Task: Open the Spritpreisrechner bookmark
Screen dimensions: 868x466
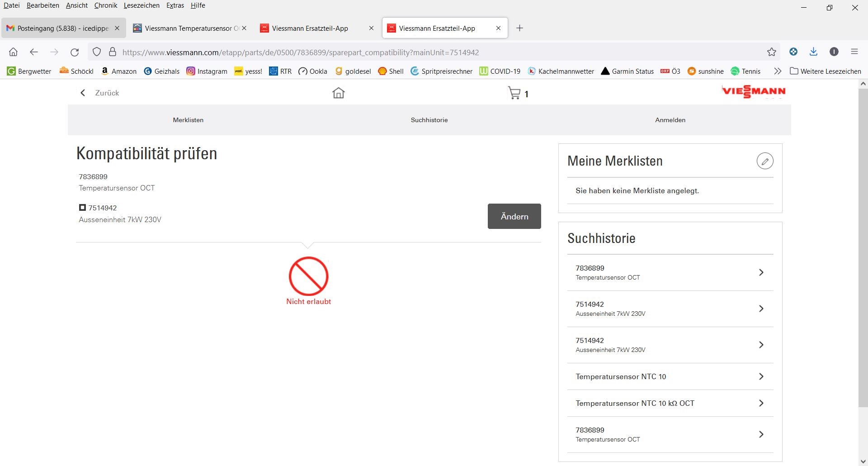Action: [x=442, y=71]
